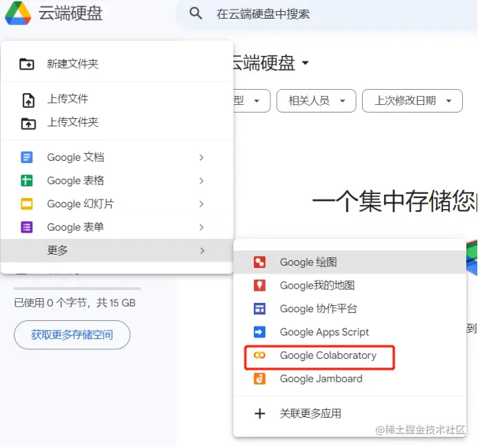Screen dimensions: 478x448
Task: Expand the Google 文档 submenu chevron
Action: 201,157
